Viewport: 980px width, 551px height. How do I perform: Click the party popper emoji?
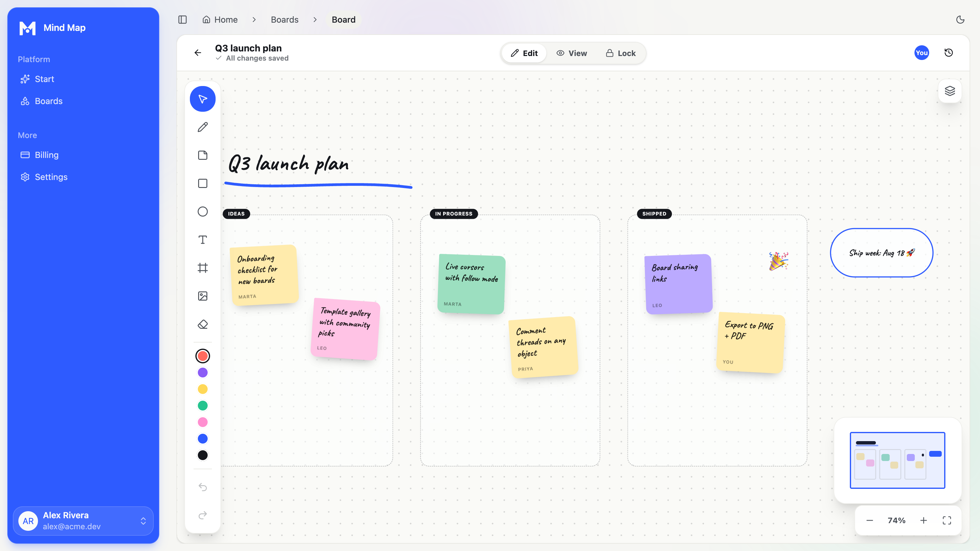pyautogui.click(x=778, y=261)
